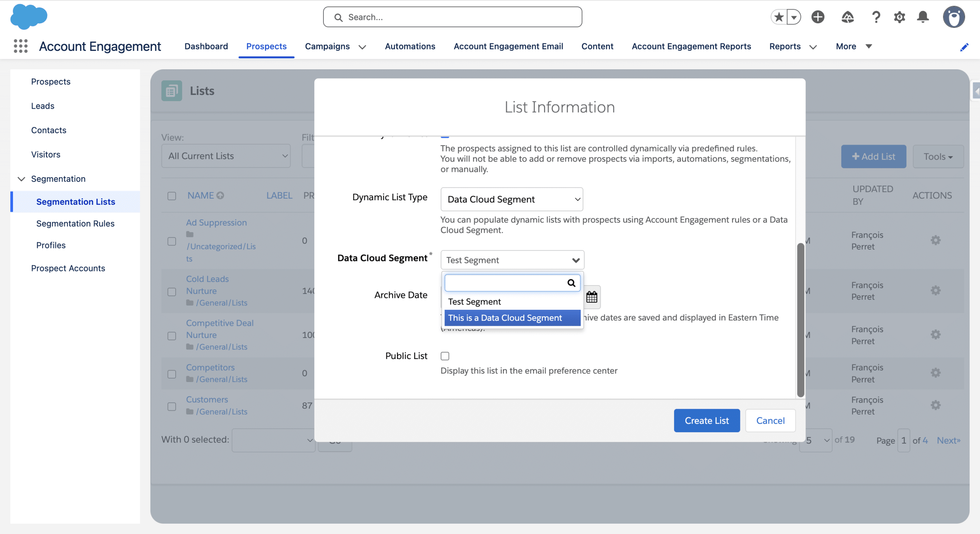This screenshot has width=980, height=534.
Task: Open the global create plus icon
Action: [818, 17]
